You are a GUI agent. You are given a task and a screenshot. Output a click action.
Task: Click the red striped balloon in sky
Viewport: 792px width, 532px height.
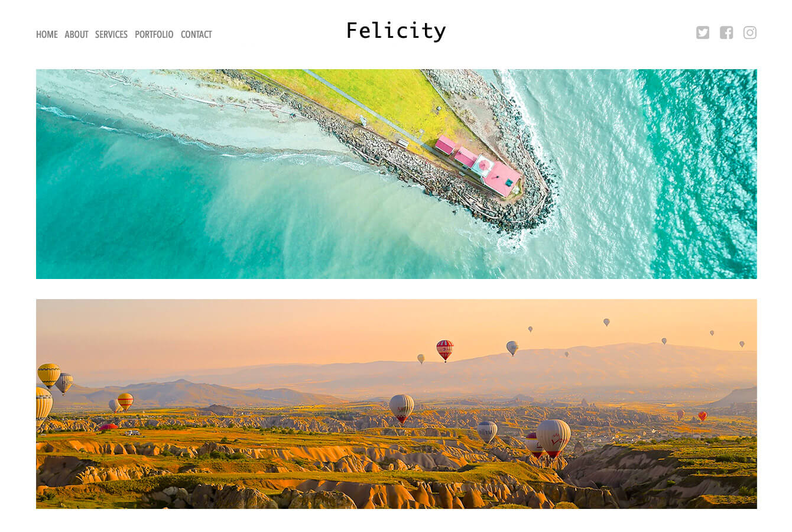[444, 350]
